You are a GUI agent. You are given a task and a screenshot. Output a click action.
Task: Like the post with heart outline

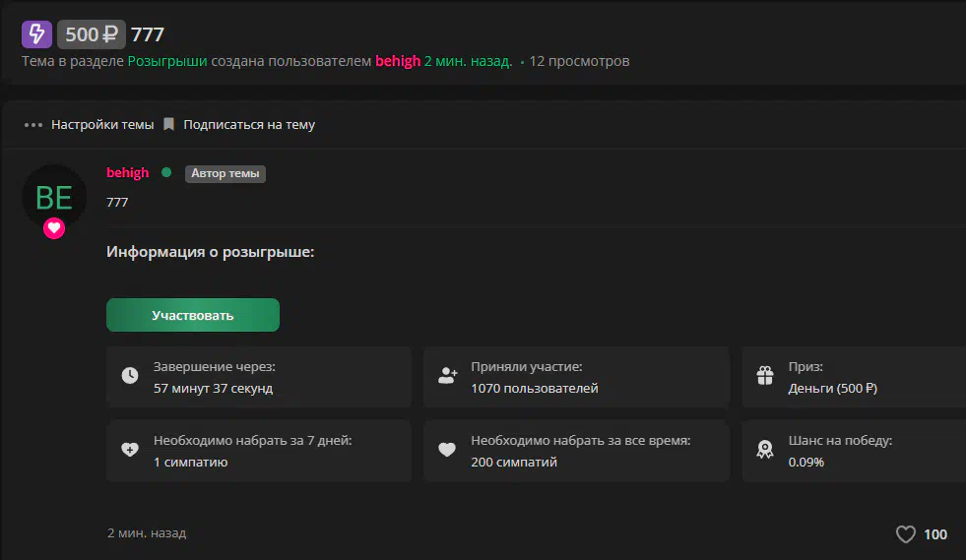point(906,534)
